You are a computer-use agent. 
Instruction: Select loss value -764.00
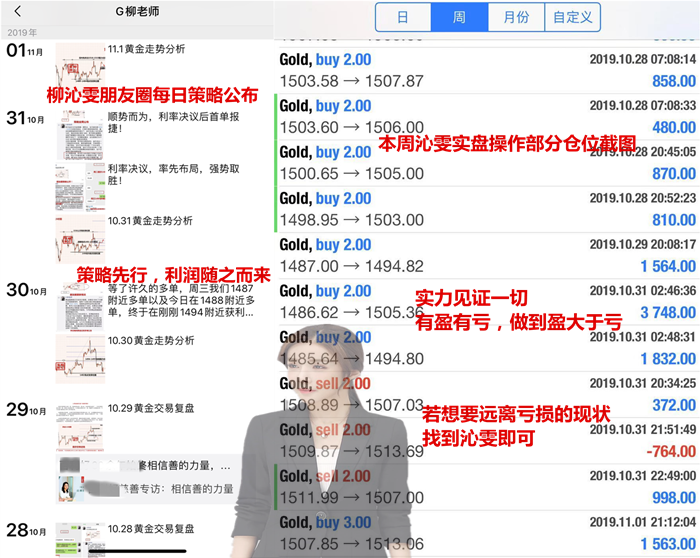point(671,452)
